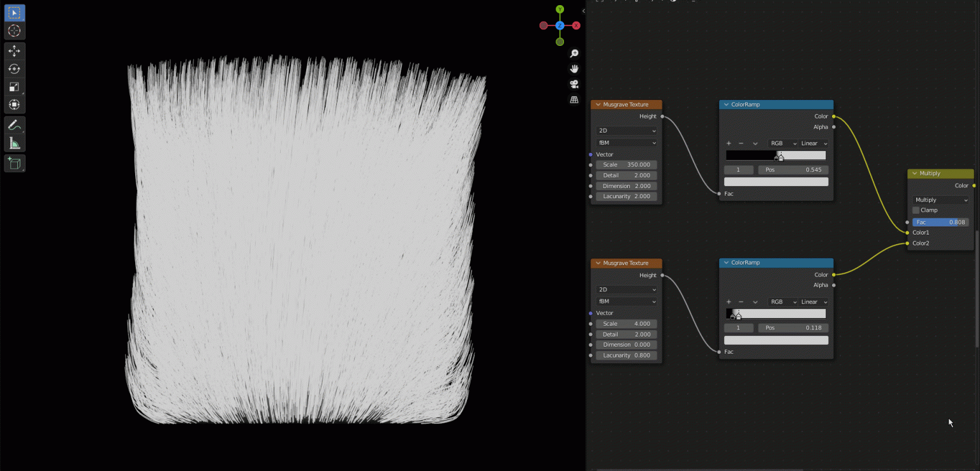Activate the 3D Cursor tool
This screenshot has height=471, width=980.
pyautogui.click(x=14, y=31)
